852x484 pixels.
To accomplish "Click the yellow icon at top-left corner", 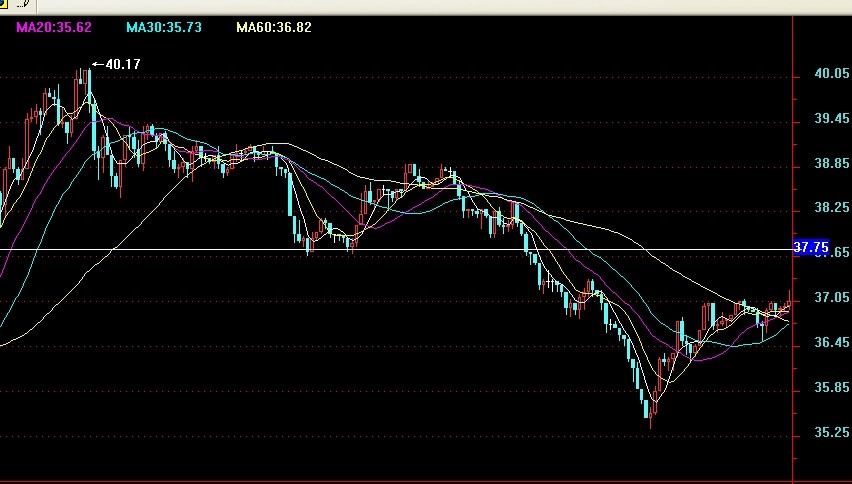I will [x=5, y=4].
